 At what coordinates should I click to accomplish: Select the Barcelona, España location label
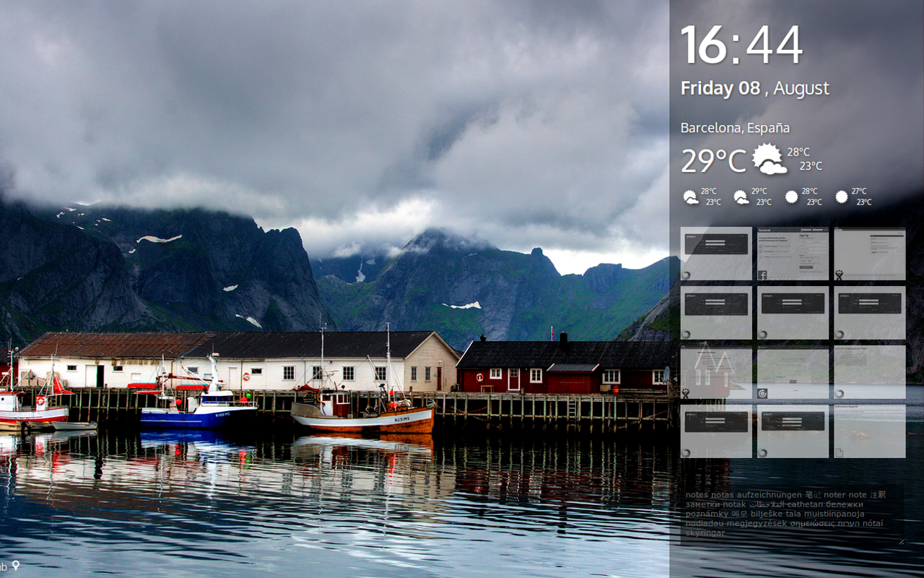pos(736,127)
